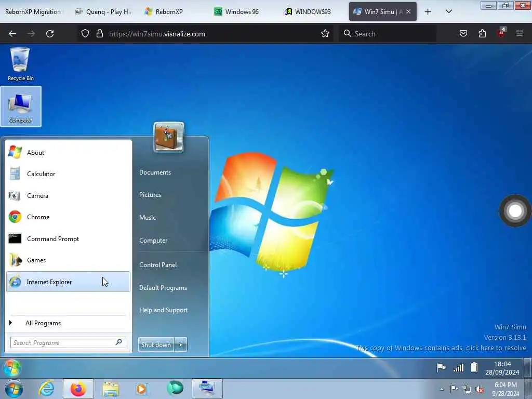
Task: Click green globe app on host taskbar
Action: click(x=175, y=388)
